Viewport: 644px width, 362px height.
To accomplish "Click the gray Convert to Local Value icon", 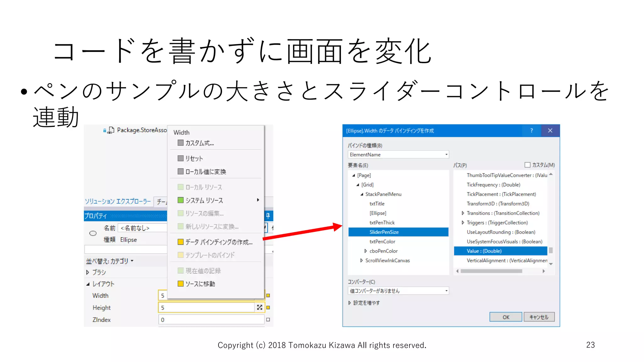I will pyautogui.click(x=180, y=171).
